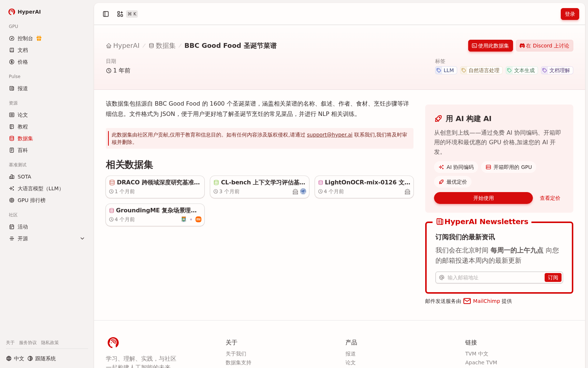The height and width of the screenshot is (368, 588).
Task: Click the footer HyperAI logo
Action: point(113,343)
